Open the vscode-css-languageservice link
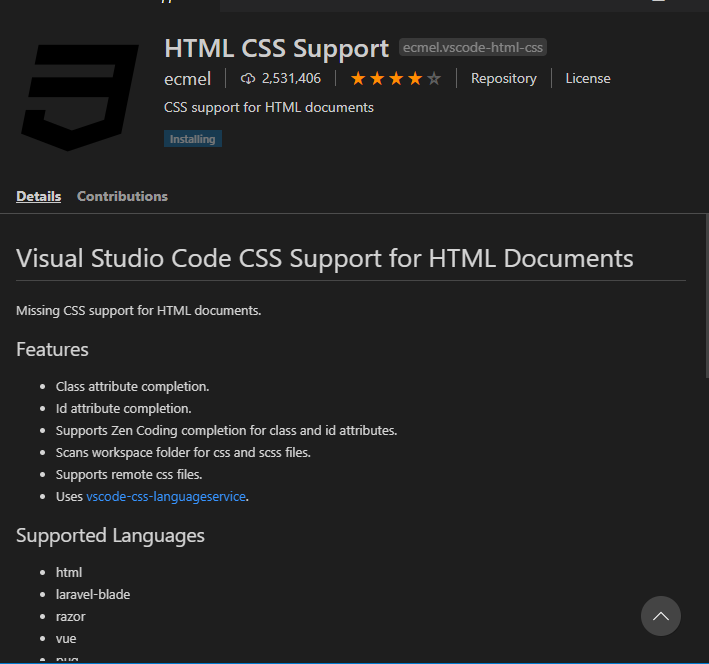The image size is (709, 664). tap(166, 497)
